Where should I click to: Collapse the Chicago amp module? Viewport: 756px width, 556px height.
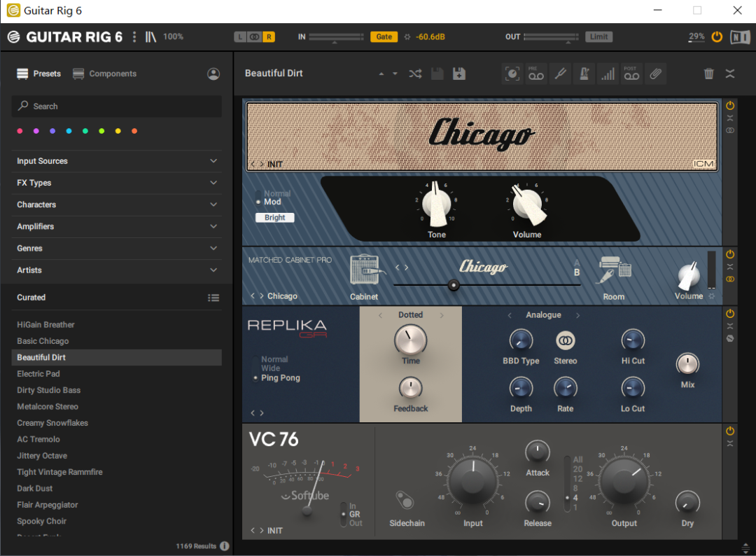tap(730, 118)
